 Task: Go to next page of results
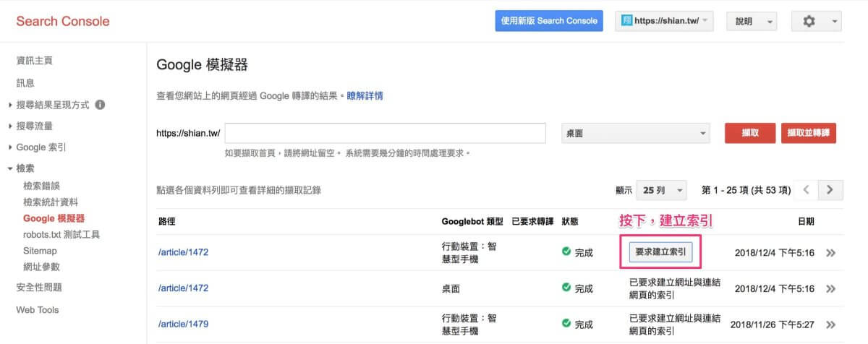[830, 190]
